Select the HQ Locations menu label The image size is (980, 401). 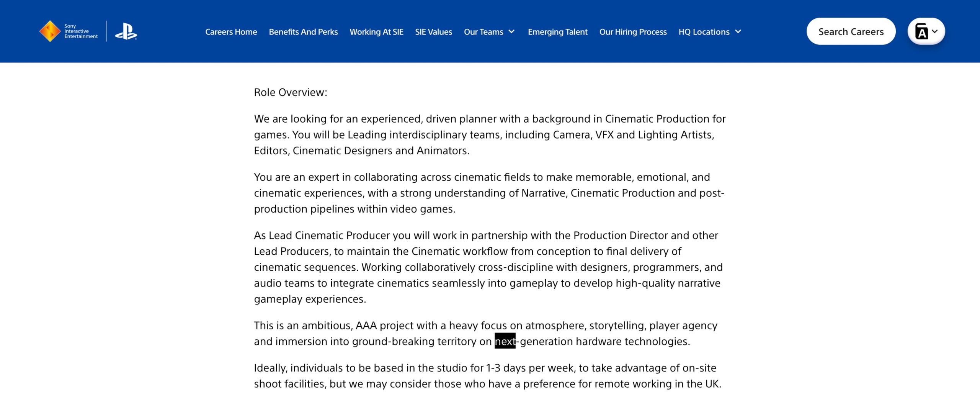[704, 32]
